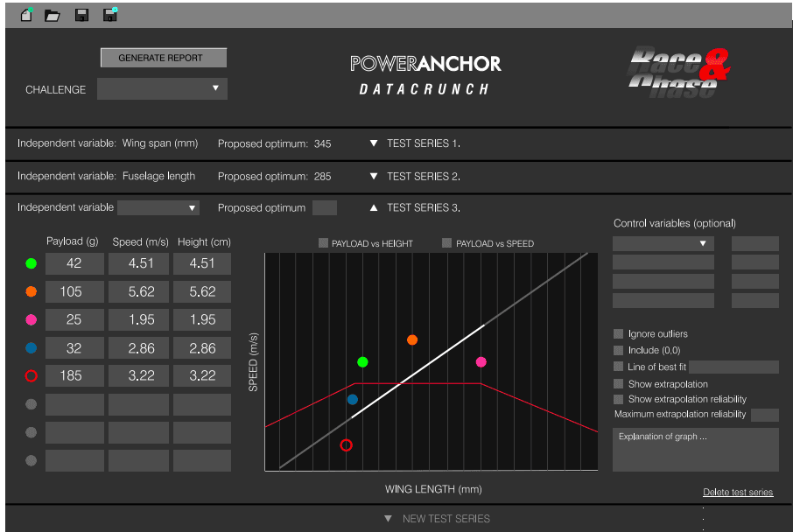Click the WING LENGTH (mm) axis label

click(433, 489)
